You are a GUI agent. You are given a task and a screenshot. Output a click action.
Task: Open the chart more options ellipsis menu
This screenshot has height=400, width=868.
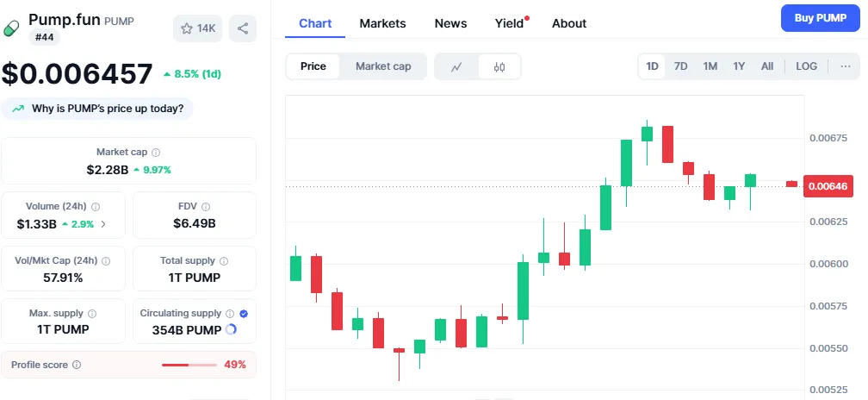845,66
